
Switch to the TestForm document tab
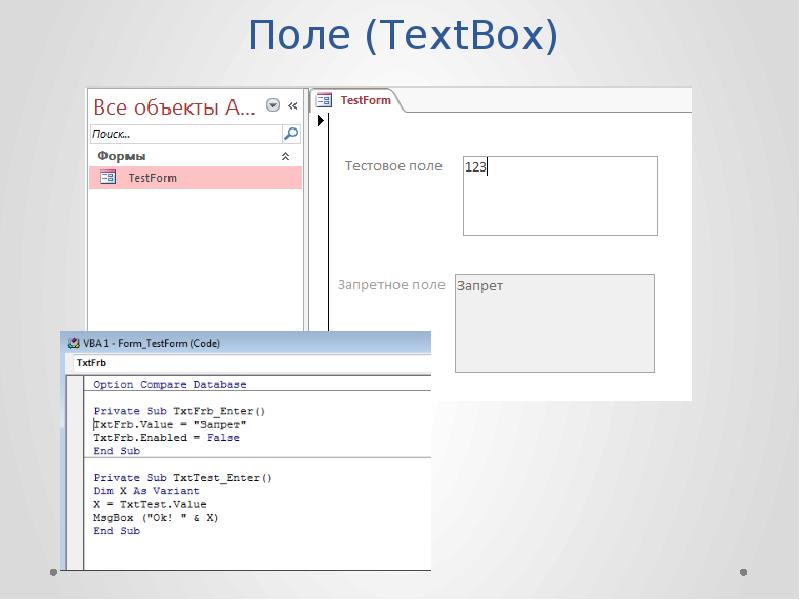click(x=361, y=100)
